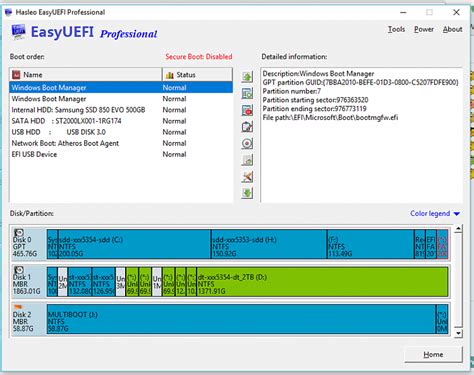Viewport: 474px width, 375px height.
Task: Click the Status column header
Action: point(197,75)
